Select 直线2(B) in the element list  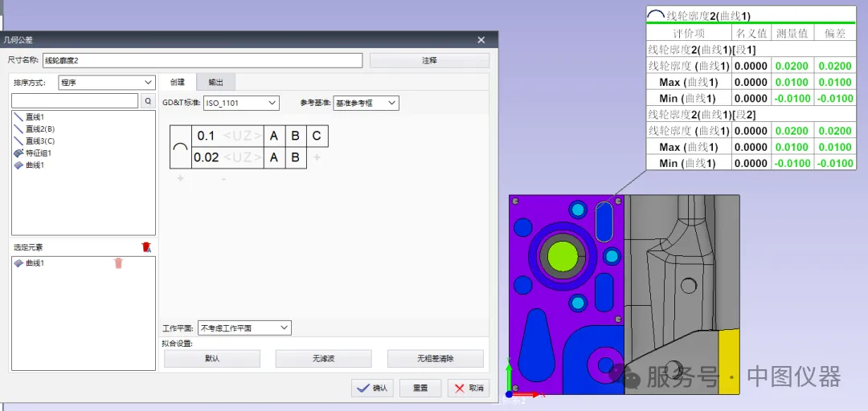(x=39, y=129)
